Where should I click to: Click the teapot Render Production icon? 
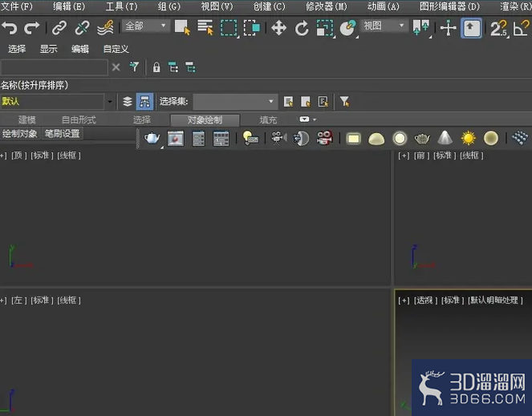coord(152,139)
